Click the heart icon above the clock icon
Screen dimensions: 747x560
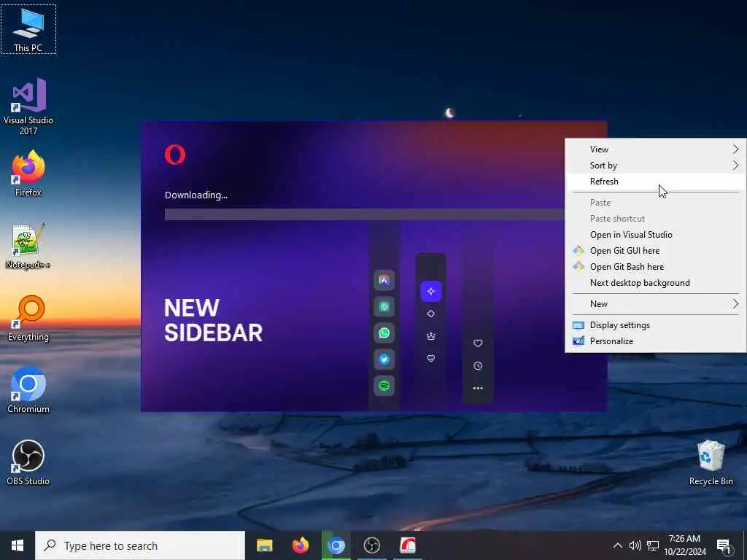click(x=478, y=343)
